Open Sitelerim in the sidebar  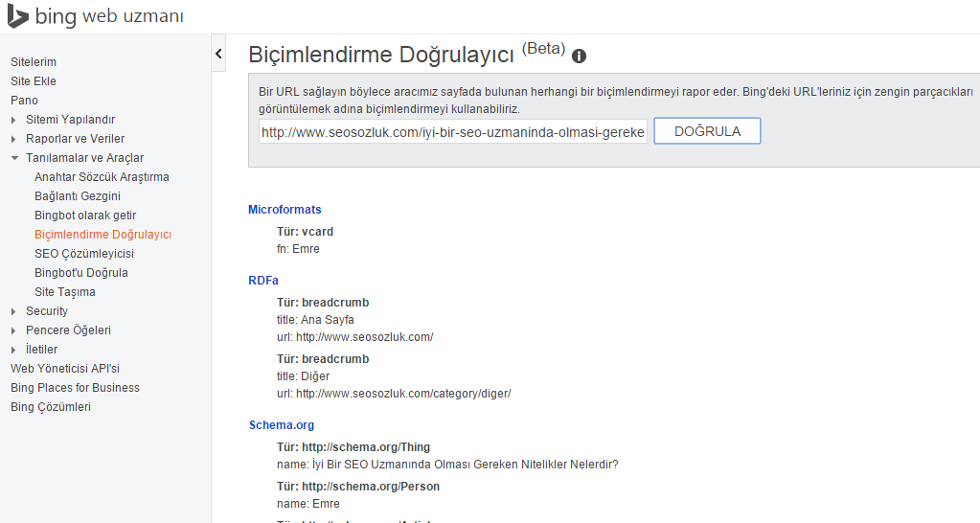point(34,62)
